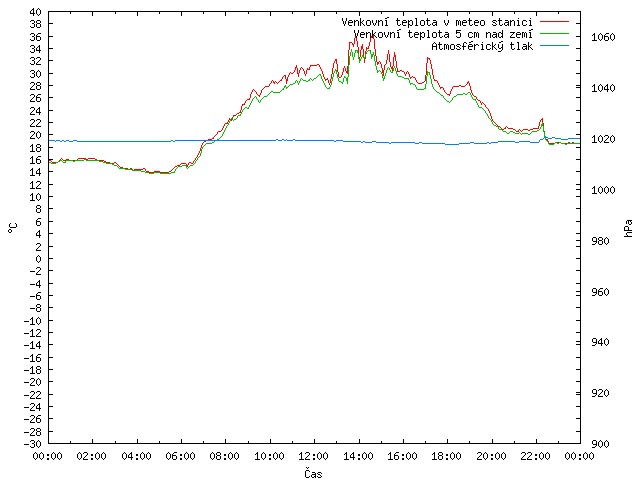Click the right axis value '980'
Screen dimensions: 640x480
click(600, 241)
